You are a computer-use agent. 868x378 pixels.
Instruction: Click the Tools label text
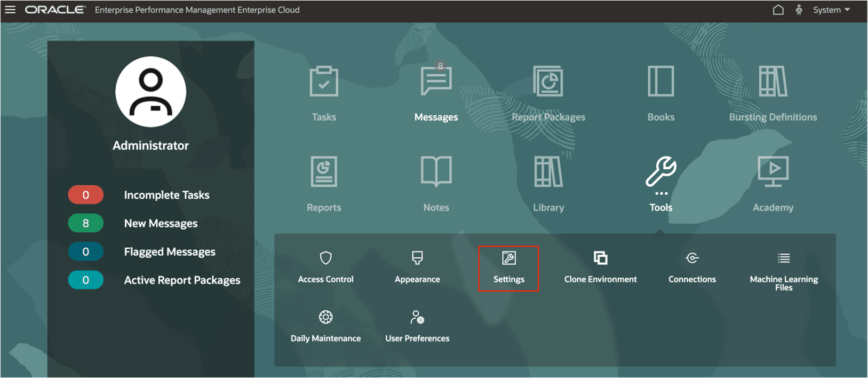click(661, 207)
